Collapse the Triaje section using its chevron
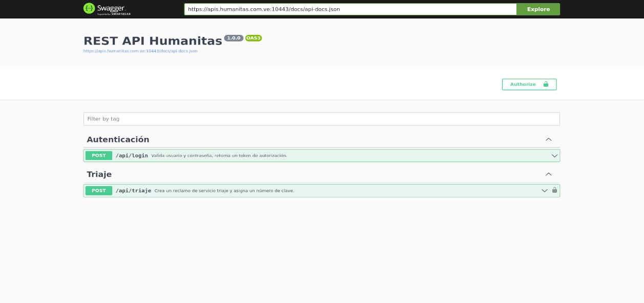Screen dimensions: 644x303 [x=549, y=174]
